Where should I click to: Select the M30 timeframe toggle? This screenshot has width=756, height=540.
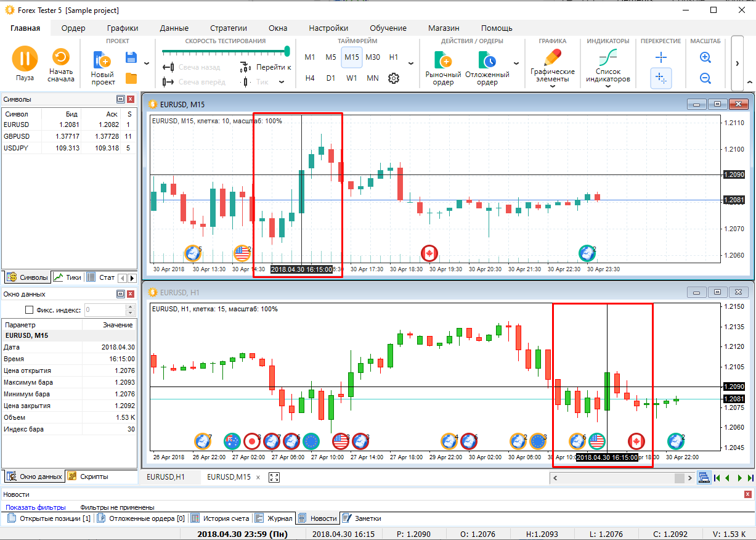[x=373, y=57]
